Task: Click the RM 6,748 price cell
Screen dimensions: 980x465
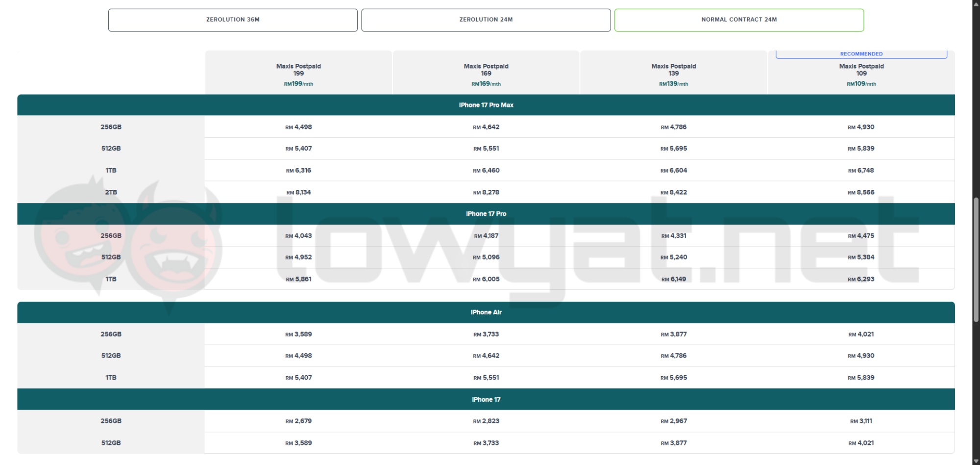Action: [x=861, y=170]
